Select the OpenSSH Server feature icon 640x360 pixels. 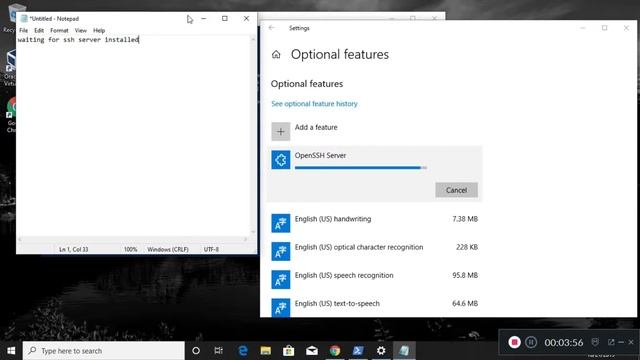281,160
